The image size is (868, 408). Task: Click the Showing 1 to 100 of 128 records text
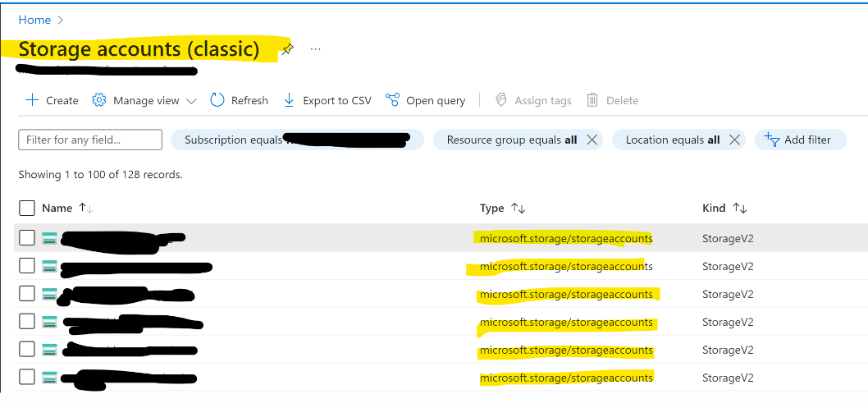[x=100, y=174]
